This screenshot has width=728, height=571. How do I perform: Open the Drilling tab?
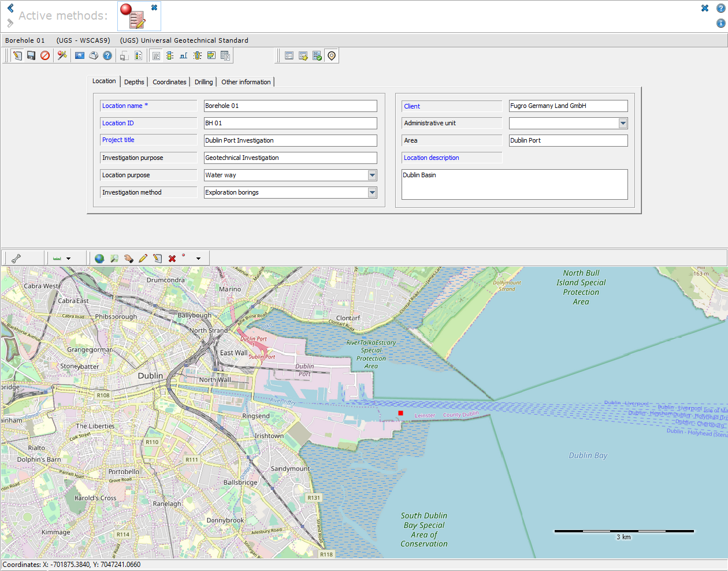(203, 82)
